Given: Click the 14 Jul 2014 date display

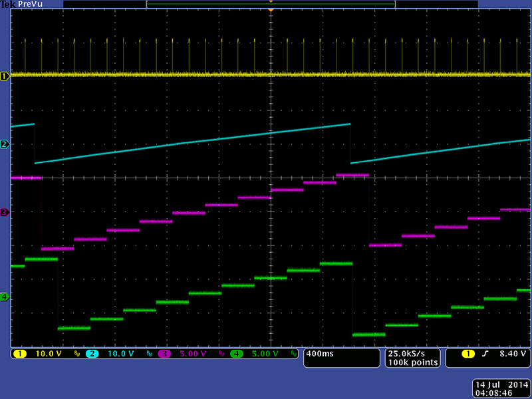Looking at the screenshot, I should (x=500, y=385).
